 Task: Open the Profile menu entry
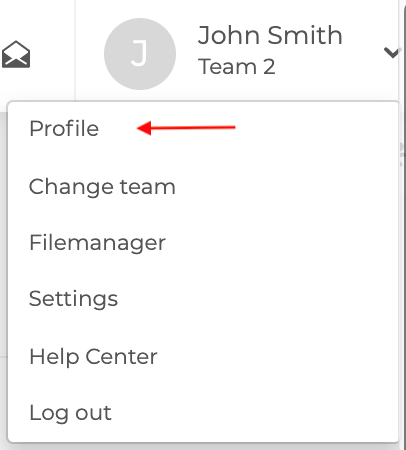click(x=64, y=128)
